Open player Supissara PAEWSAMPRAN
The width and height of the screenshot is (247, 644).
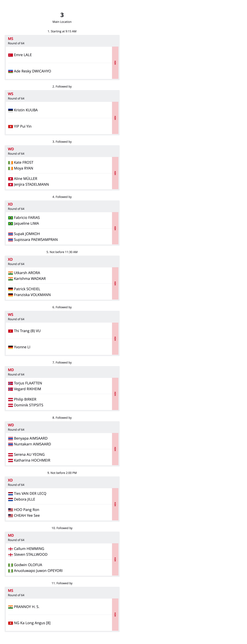pyautogui.click(x=36, y=240)
